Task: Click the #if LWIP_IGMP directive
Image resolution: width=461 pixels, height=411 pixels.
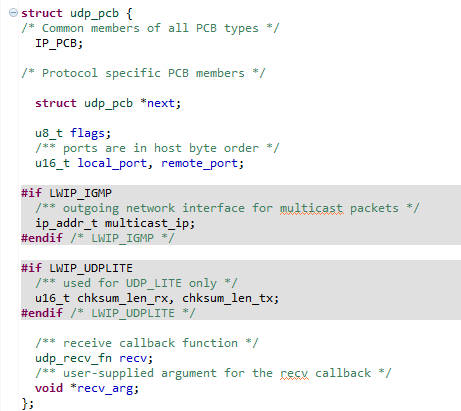Action: pos(67,193)
